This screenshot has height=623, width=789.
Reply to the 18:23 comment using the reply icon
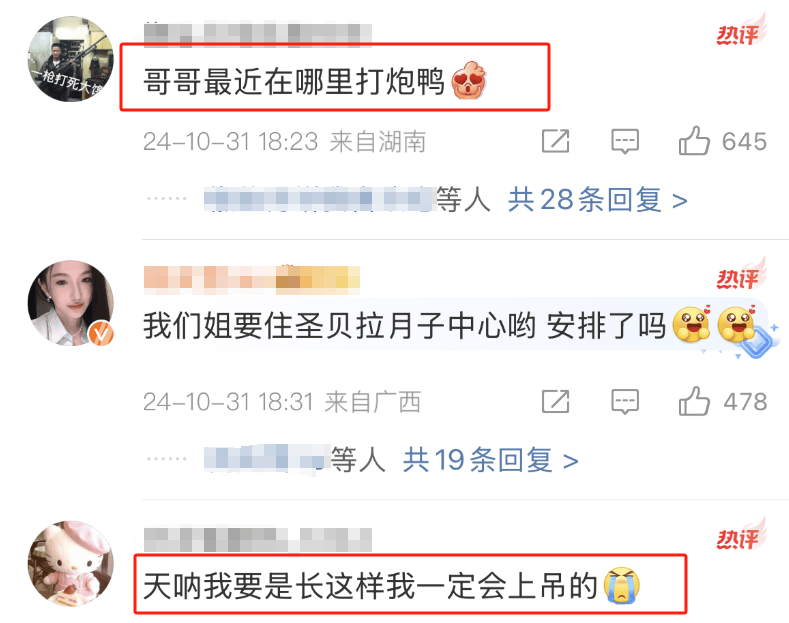625,141
